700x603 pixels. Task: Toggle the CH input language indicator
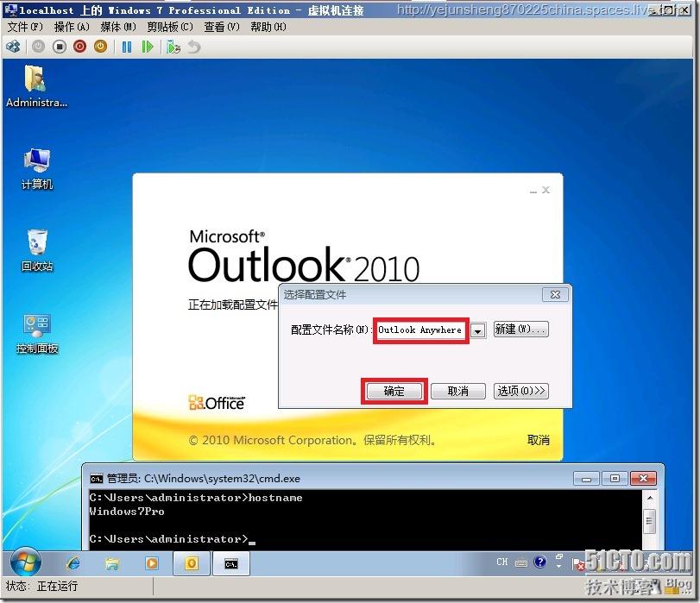point(501,562)
